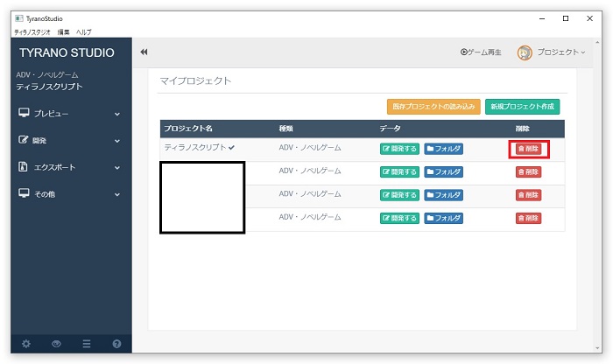Open the list icon in sidebar footer
Image resolution: width=613 pixels, height=364 pixels.
click(87, 344)
